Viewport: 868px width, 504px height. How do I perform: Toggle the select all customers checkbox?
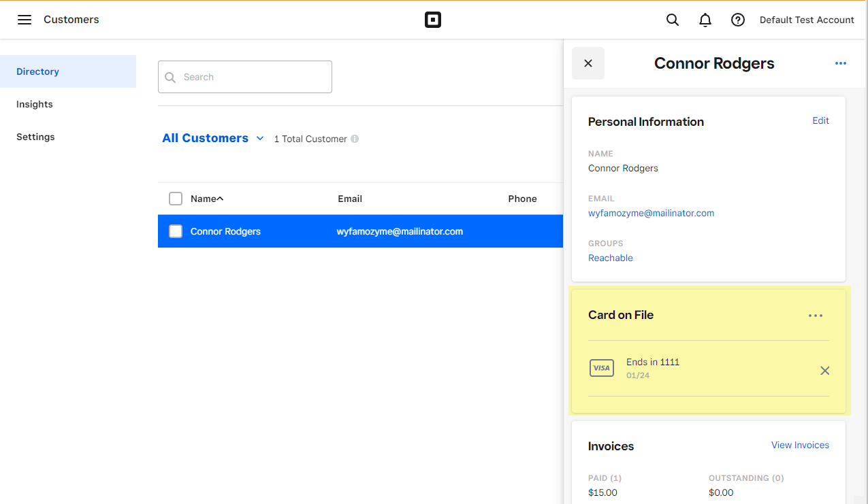[x=176, y=199]
